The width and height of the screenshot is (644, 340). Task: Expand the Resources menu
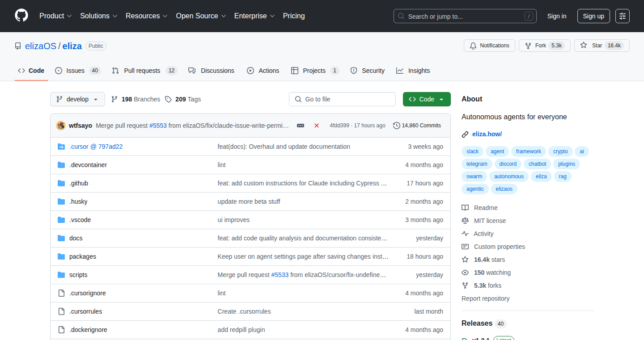click(x=147, y=16)
